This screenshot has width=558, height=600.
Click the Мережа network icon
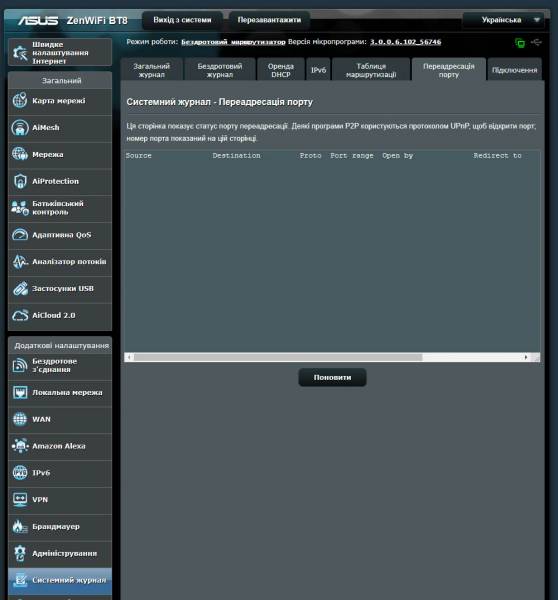click(x=20, y=154)
